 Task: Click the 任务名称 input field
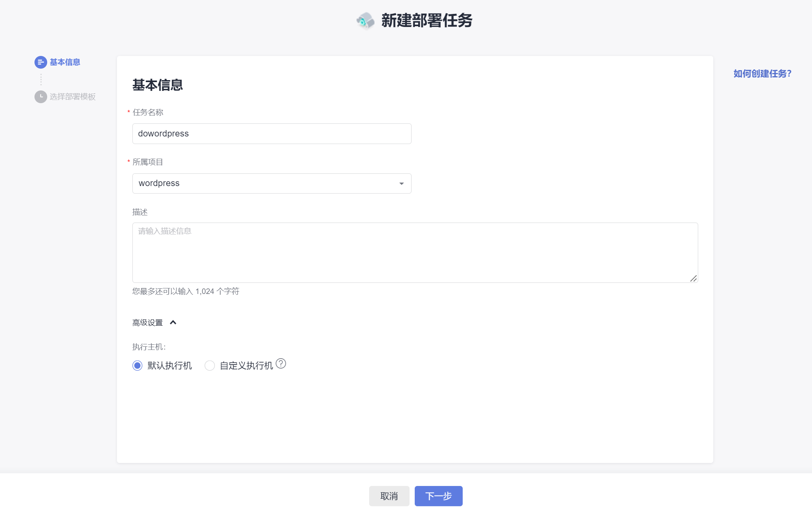(272, 134)
